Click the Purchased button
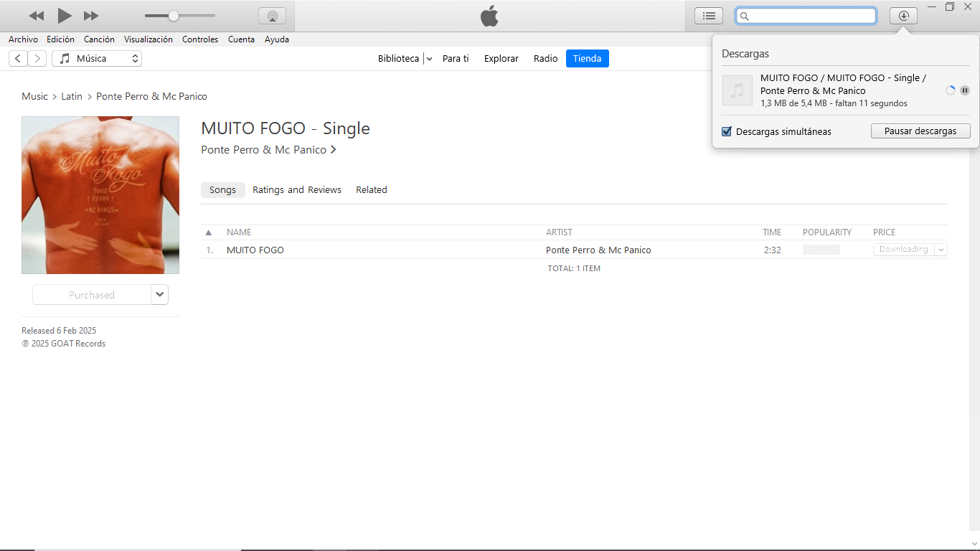 pyautogui.click(x=92, y=295)
